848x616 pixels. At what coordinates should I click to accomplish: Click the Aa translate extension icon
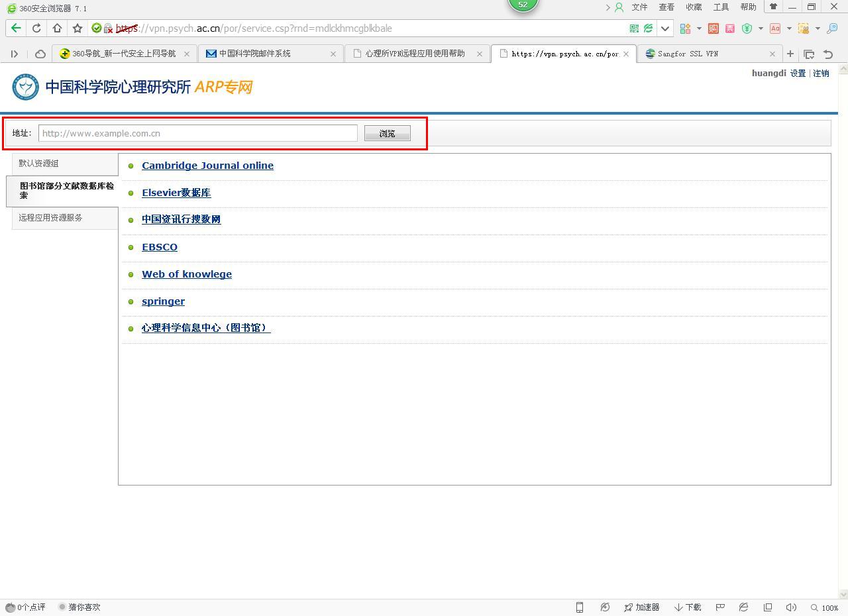pyautogui.click(x=774, y=28)
